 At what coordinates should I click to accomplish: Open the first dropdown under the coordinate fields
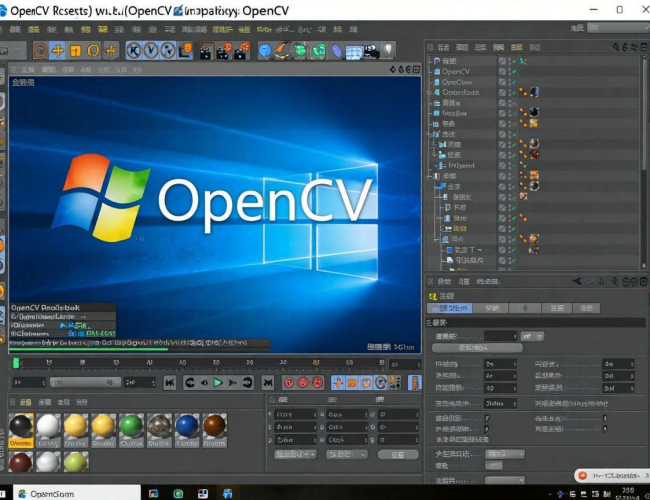(295, 454)
